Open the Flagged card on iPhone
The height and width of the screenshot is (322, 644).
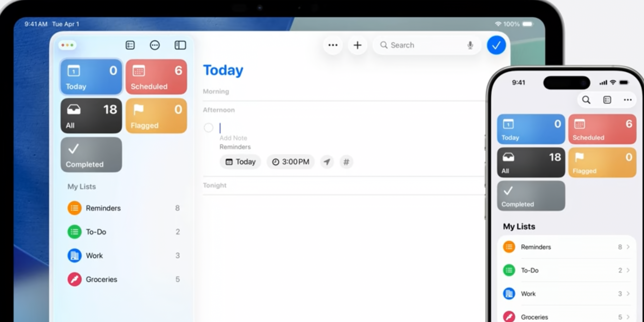point(602,162)
